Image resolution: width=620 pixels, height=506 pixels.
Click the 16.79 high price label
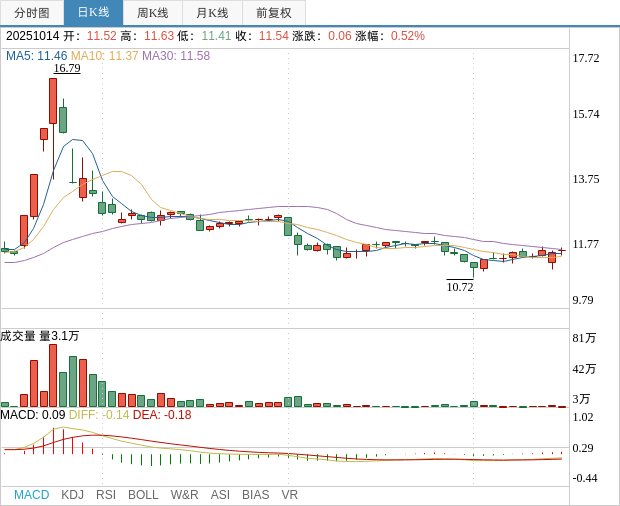click(x=67, y=68)
